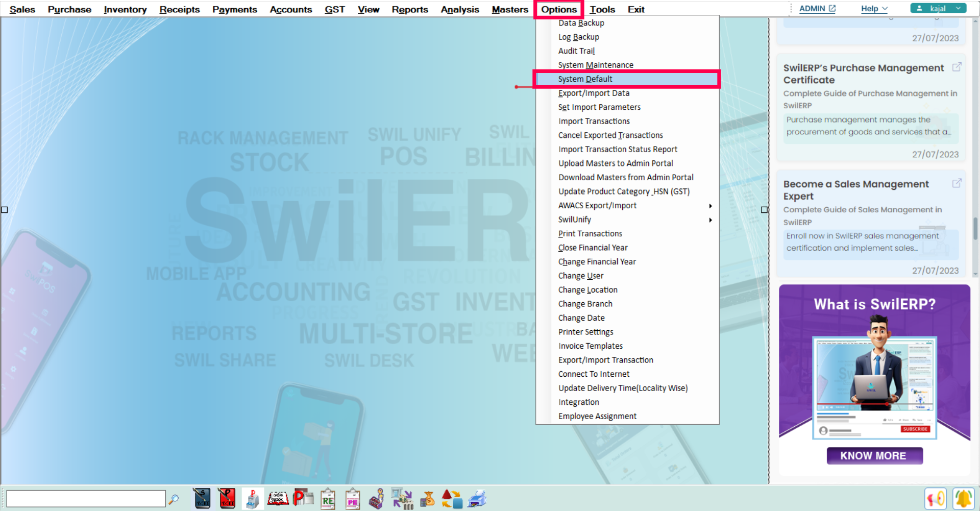
Task: Open external link icon on Purchase Management card
Action: tap(957, 67)
